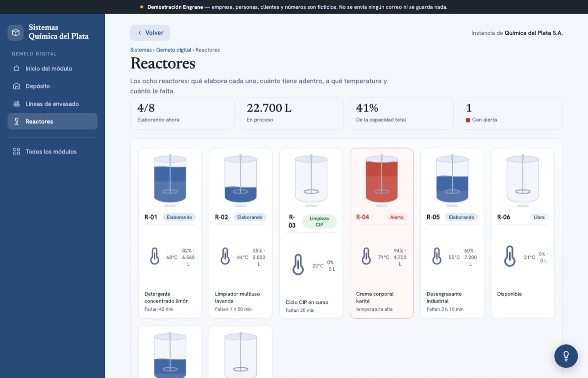Screen dimensions: 588x378
Task: Click the cube logo icon in sidebar
Action: [16, 33]
